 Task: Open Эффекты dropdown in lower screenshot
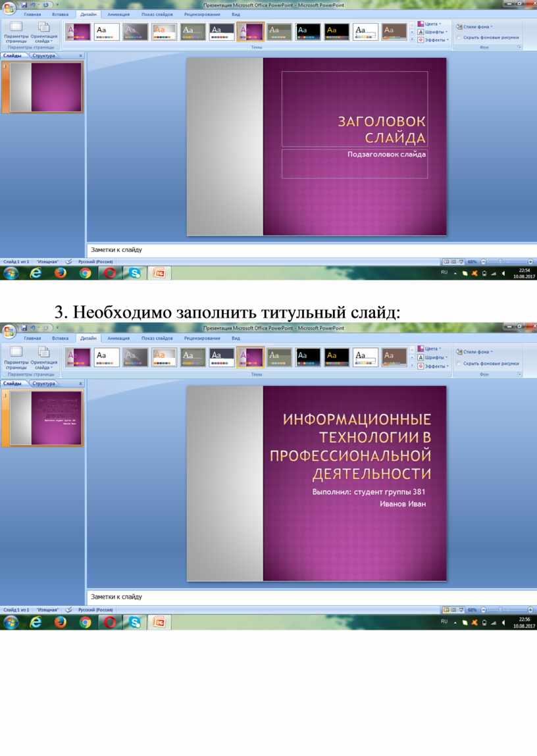[433, 366]
